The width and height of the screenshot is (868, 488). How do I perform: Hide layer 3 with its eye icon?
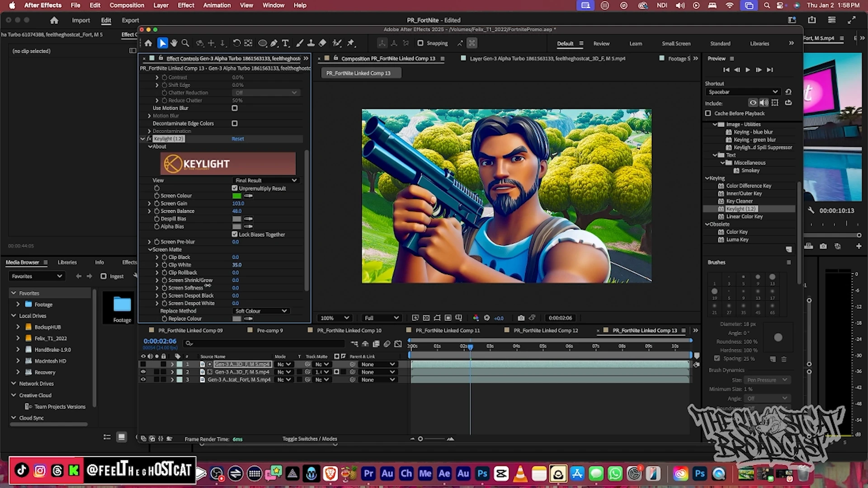[143, 380]
